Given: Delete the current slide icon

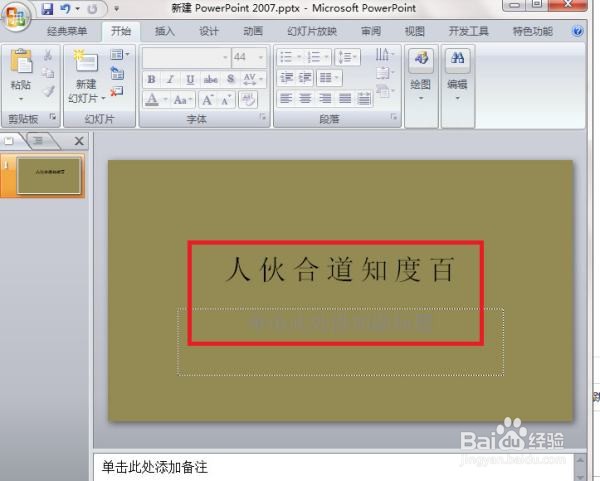Looking at the screenshot, I should [x=117, y=91].
